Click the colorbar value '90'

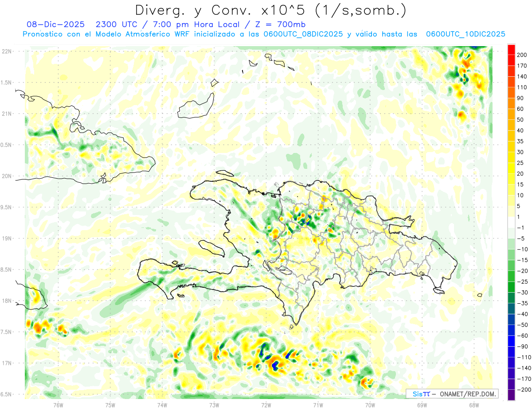(521, 98)
